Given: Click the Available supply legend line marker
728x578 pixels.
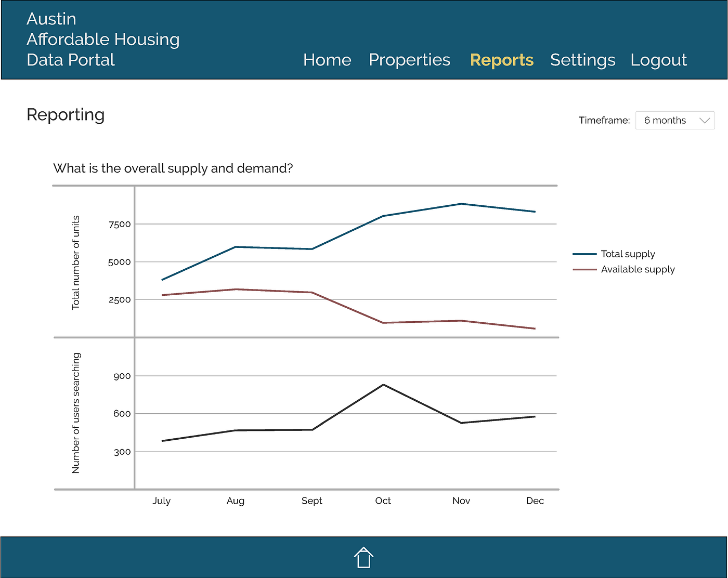Looking at the screenshot, I should 584,270.
